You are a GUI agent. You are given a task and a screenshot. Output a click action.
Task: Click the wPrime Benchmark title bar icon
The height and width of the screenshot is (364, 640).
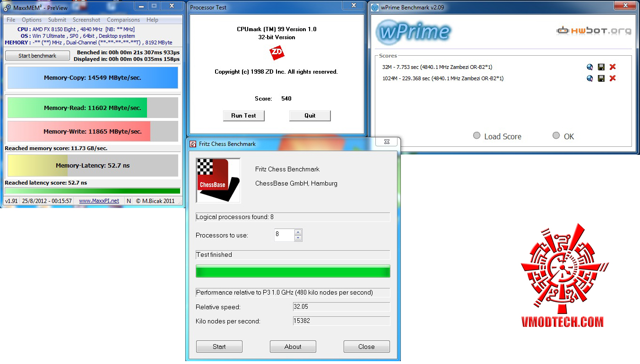(x=375, y=8)
